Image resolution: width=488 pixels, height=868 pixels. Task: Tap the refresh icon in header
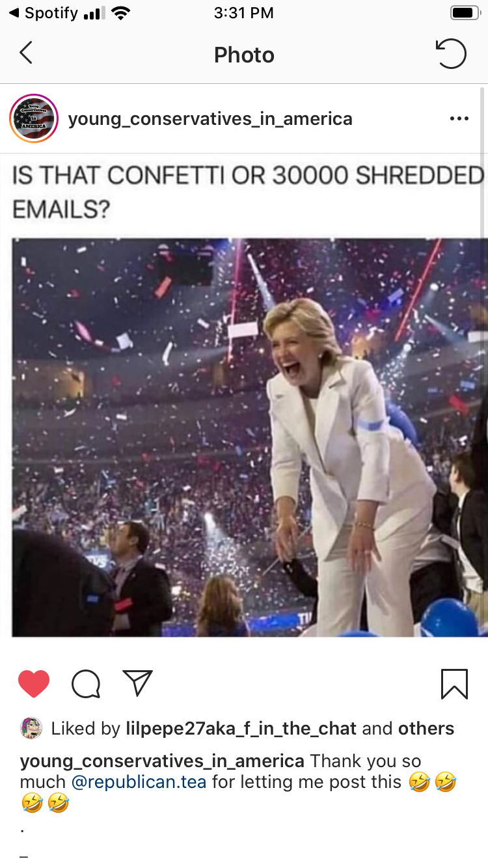coord(451,54)
